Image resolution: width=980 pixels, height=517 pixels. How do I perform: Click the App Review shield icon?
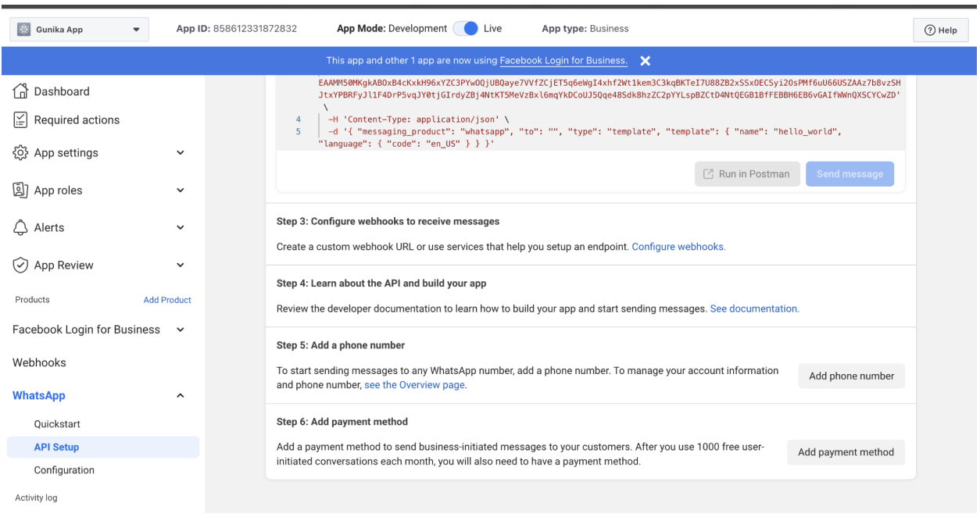coord(22,266)
